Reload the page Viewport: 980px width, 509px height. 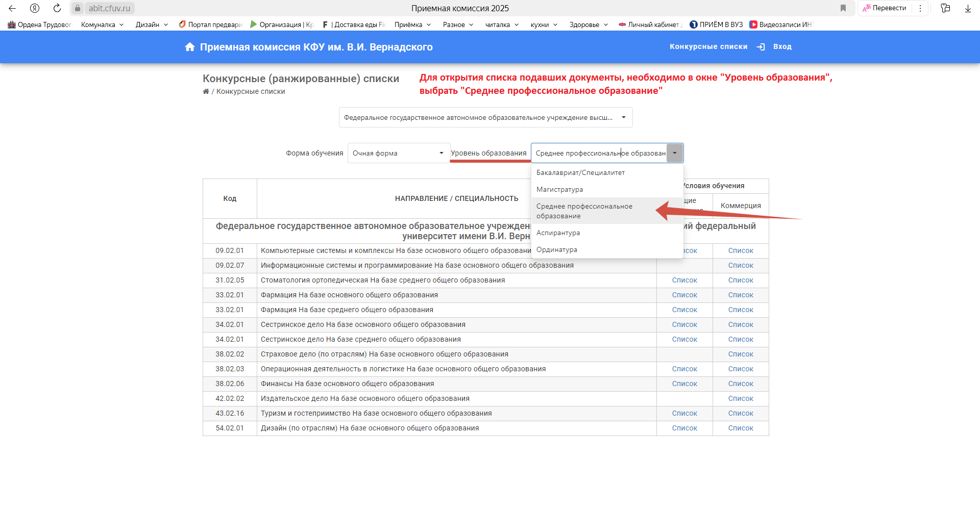(x=57, y=8)
